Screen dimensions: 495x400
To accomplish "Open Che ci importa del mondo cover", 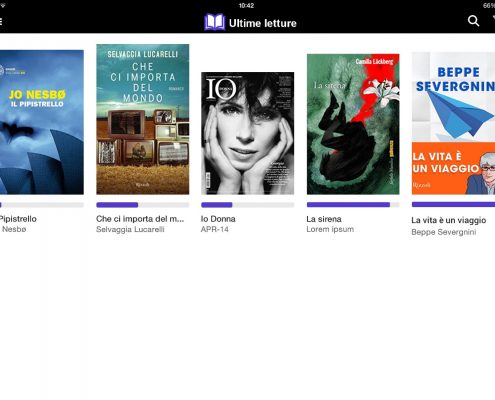I will coord(143,119).
